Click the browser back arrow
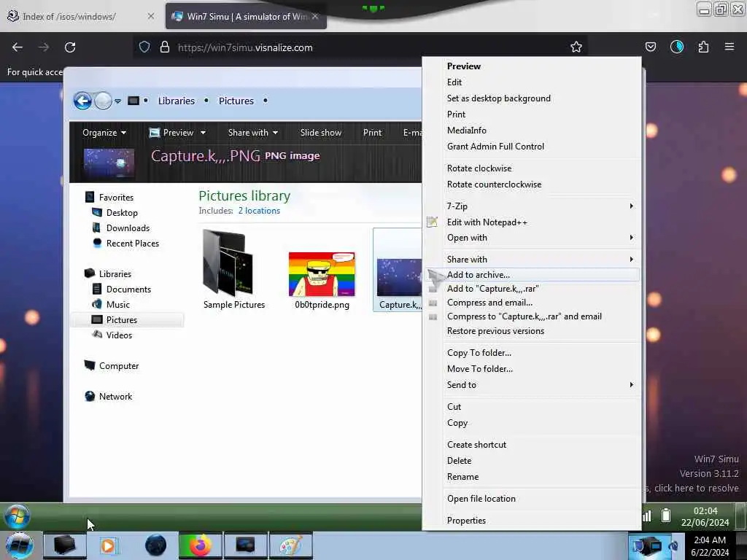This screenshot has width=747, height=560. click(18, 47)
